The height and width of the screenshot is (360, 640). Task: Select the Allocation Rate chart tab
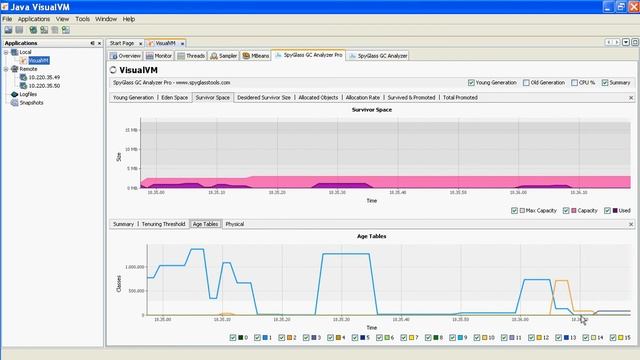click(362, 98)
